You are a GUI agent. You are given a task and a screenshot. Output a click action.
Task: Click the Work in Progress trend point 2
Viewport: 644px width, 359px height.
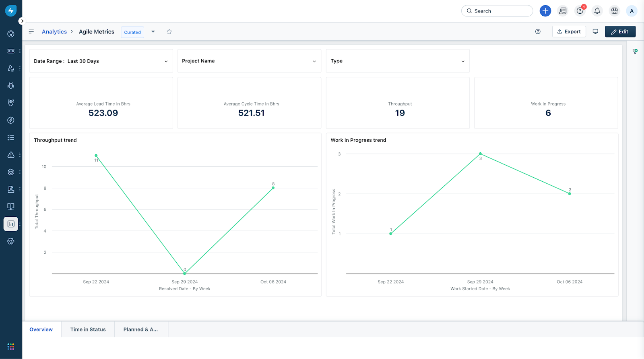pyautogui.click(x=570, y=194)
